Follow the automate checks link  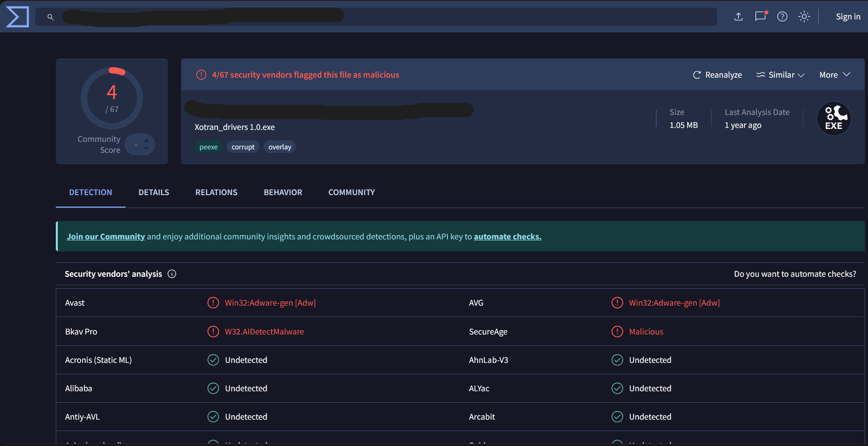point(508,236)
